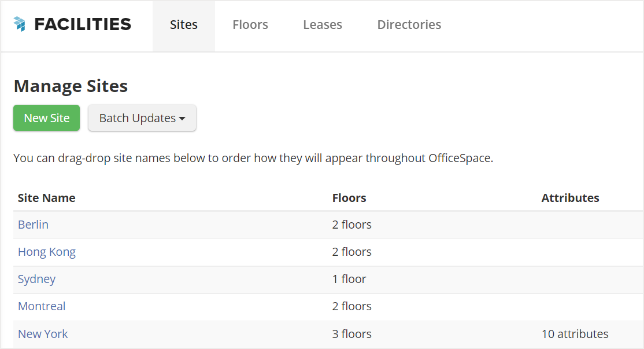Switch to the Sites tab
Image resolution: width=644 pixels, height=349 pixels.
pos(184,25)
